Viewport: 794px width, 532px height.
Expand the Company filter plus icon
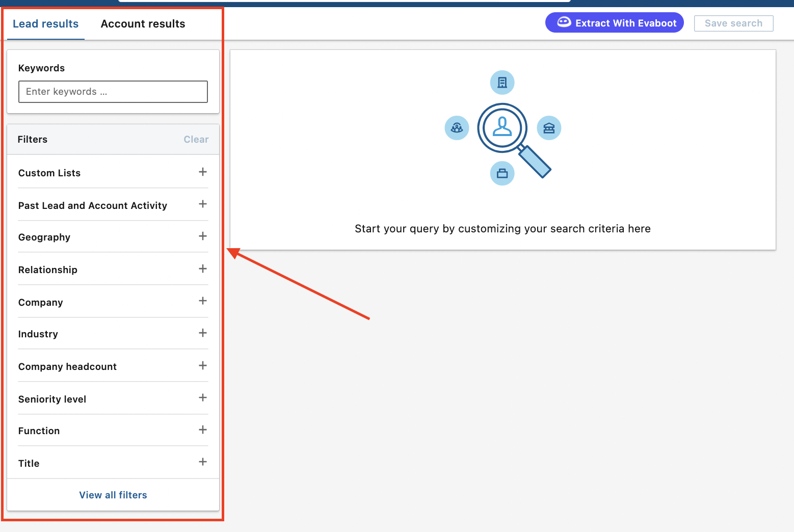(x=203, y=301)
